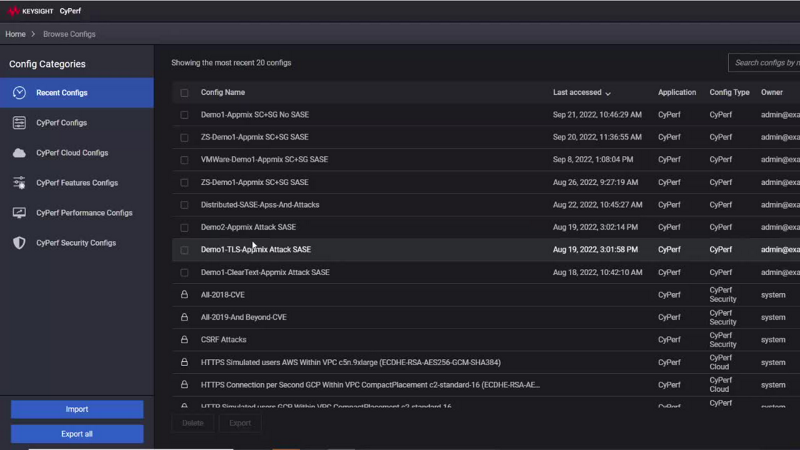Screen dimensions: 800x450
Task: Open the CyPerf Configs category
Action: [77, 123]
